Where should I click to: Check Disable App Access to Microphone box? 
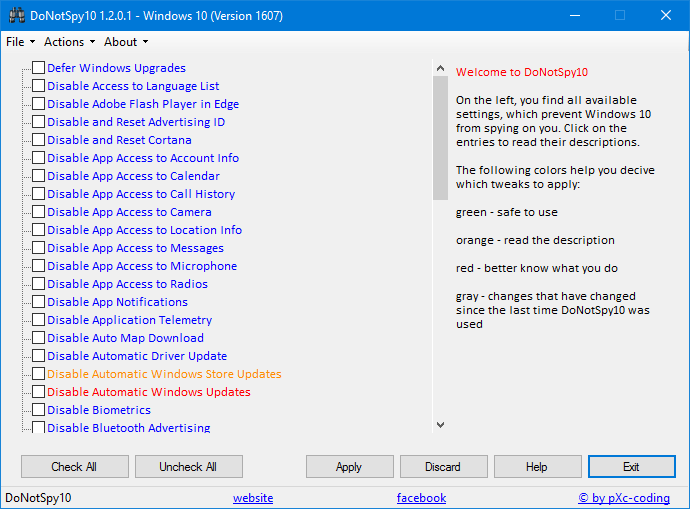click(x=38, y=266)
